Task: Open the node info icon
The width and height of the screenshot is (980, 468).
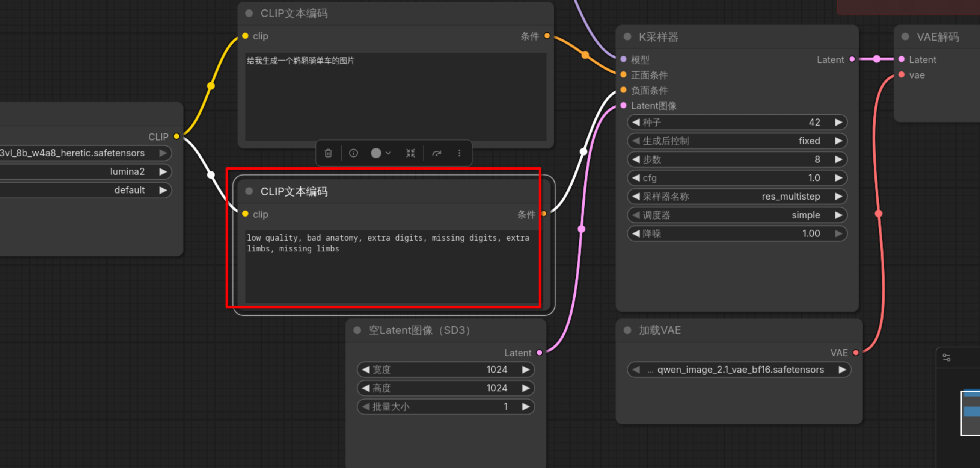Action: (x=353, y=153)
